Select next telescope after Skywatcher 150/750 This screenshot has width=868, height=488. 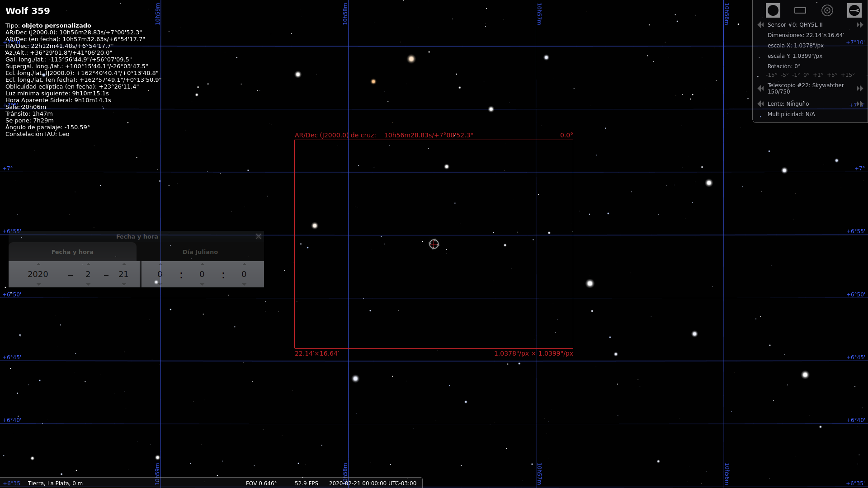860,89
